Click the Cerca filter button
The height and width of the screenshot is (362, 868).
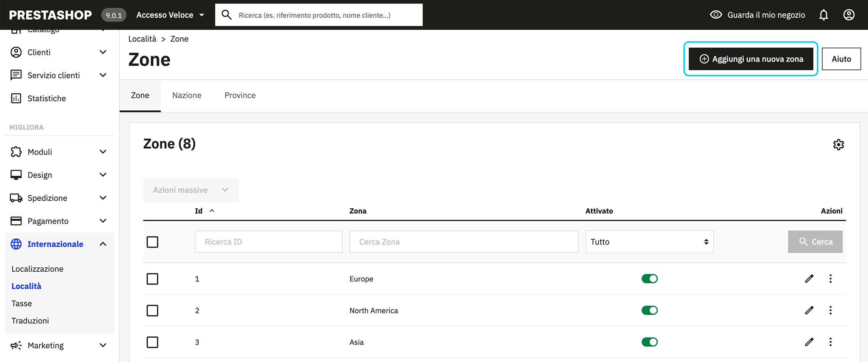815,242
